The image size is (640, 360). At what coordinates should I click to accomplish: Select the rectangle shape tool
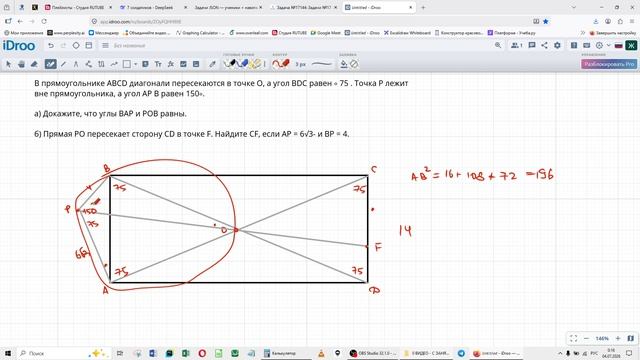click(127, 64)
